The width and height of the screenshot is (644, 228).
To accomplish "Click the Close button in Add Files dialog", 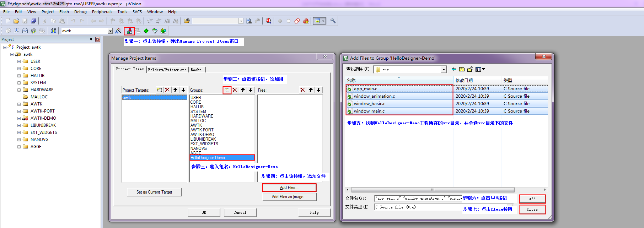I will [x=532, y=209].
